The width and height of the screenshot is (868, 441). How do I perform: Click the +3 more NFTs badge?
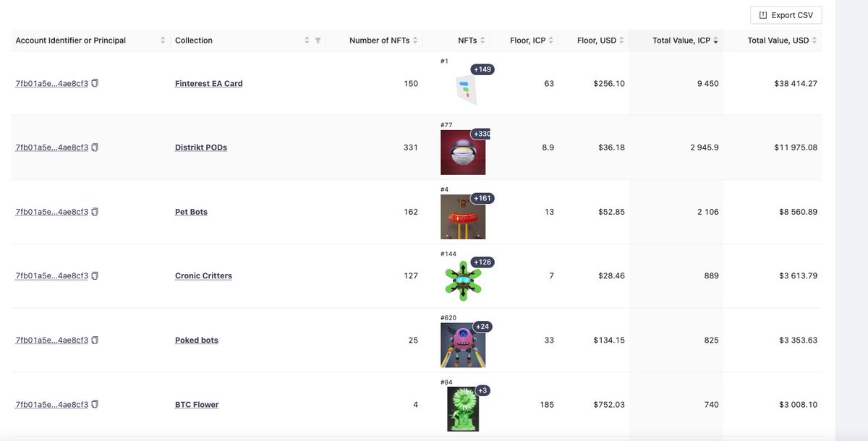point(483,390)
